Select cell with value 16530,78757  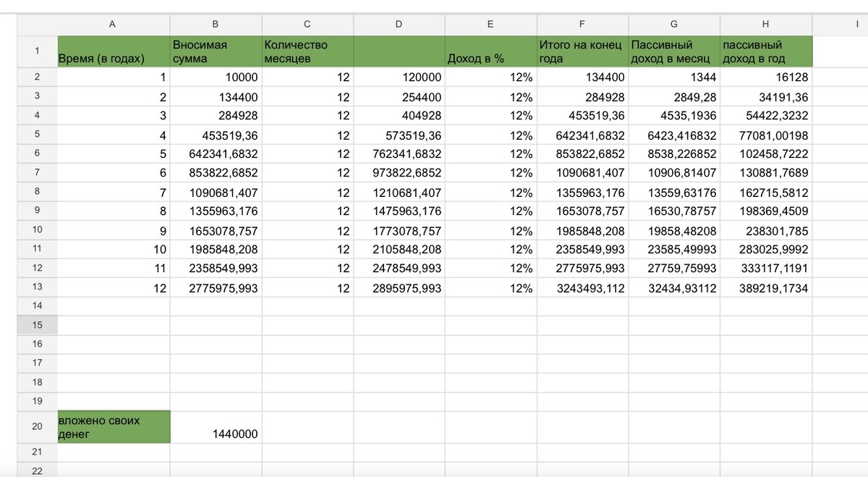(674, 211)
